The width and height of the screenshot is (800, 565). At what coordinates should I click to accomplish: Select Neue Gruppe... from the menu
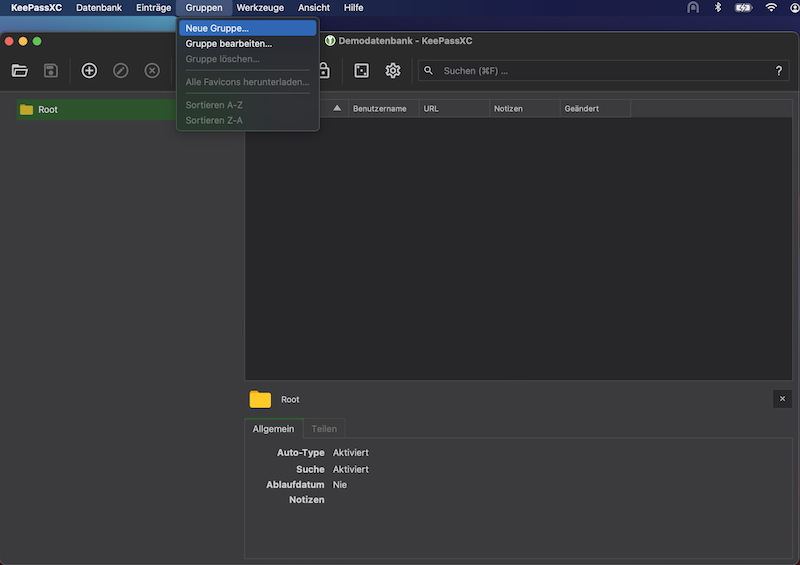tap(217, 28)
